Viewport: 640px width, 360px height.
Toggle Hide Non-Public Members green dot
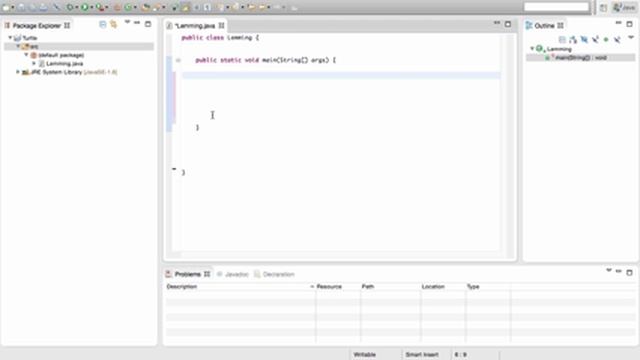pyautogui.click(x=606, y=39)
